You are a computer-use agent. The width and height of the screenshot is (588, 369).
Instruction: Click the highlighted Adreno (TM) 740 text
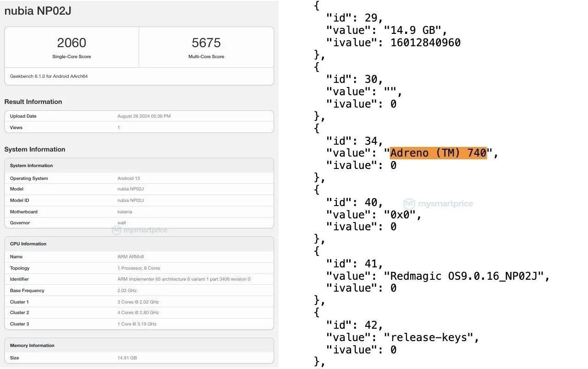coord(438,153)
